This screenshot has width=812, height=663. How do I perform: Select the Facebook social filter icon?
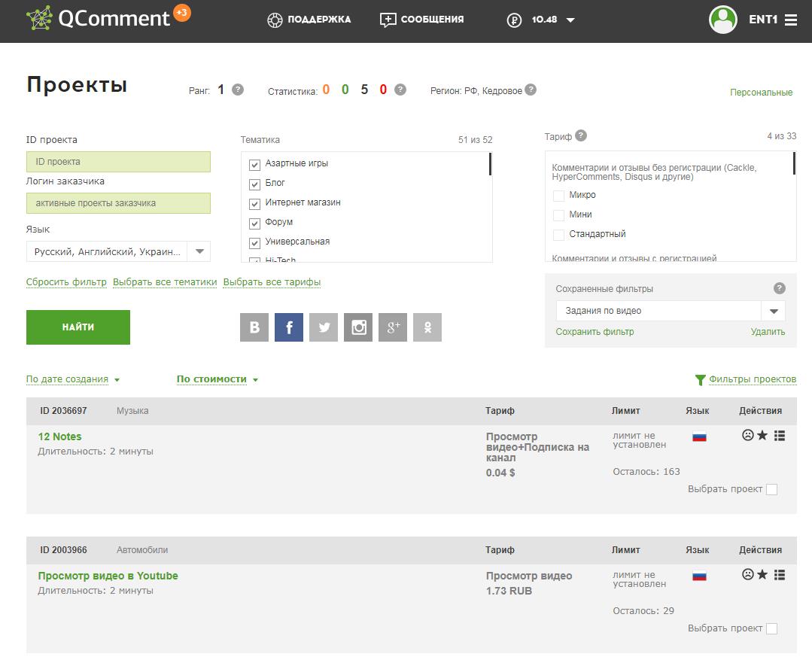[289, 327]
